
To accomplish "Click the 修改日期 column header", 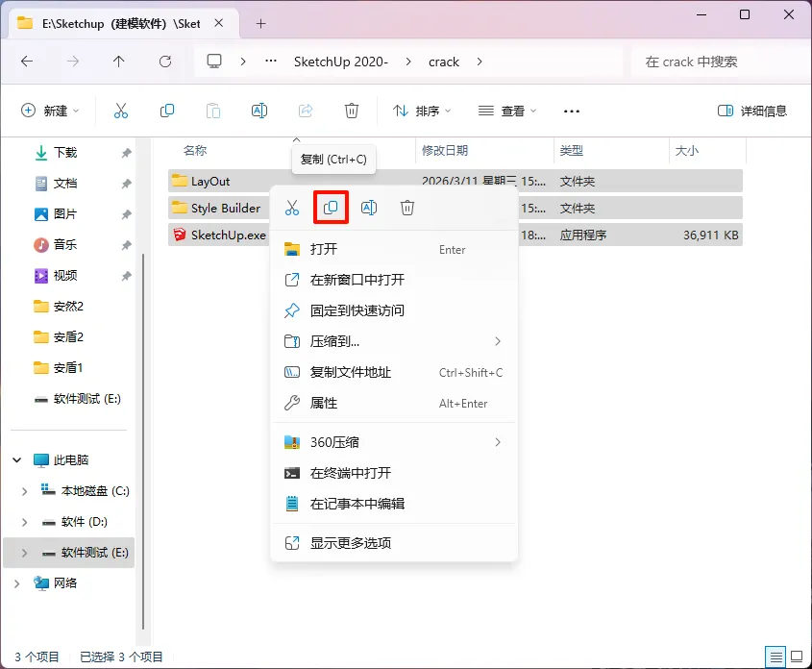I will (445, 151).
